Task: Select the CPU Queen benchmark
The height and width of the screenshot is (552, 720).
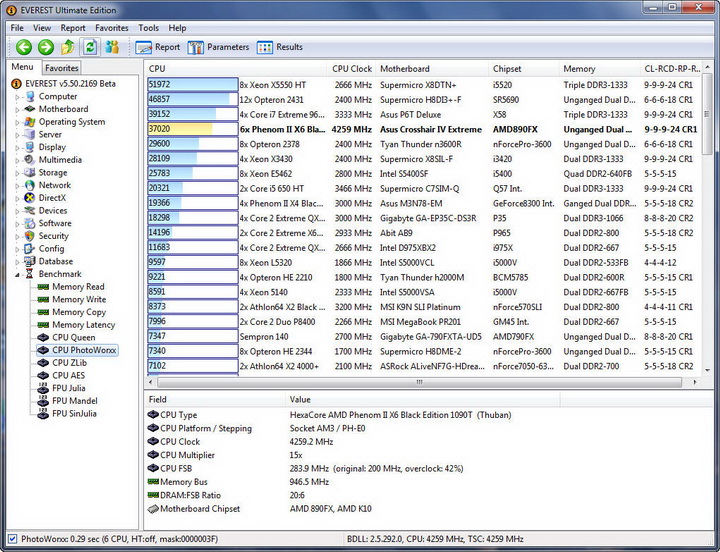Action: coord(73,338)
